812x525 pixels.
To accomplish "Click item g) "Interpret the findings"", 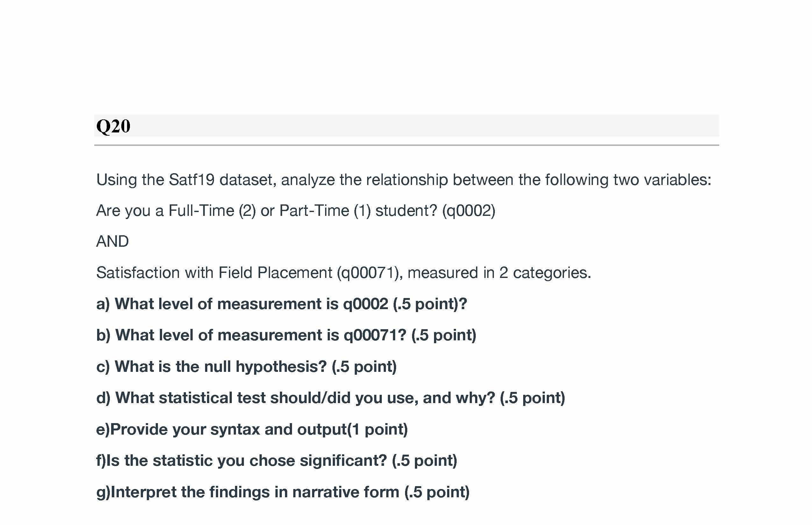I will click(x=282, y=492).
